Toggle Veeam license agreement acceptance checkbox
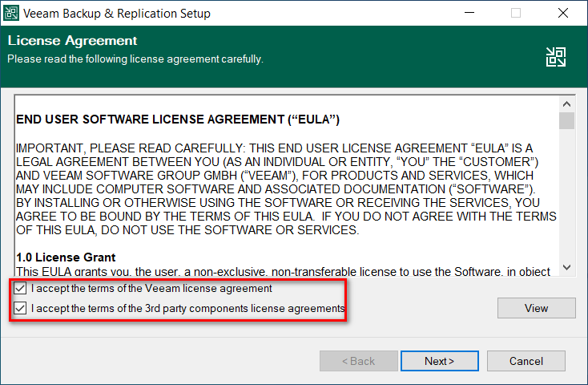The height and width of the screenshot is (385, 588). point(20,289)
